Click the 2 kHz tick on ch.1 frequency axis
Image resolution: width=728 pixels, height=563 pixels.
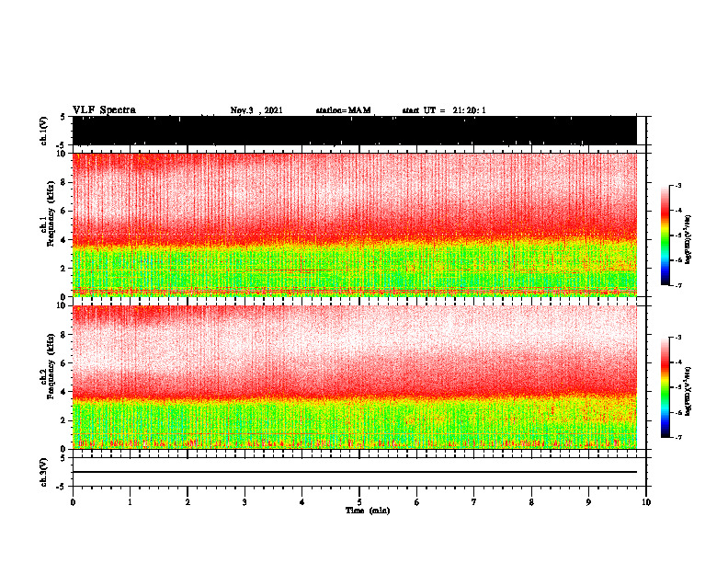[64, 269]
